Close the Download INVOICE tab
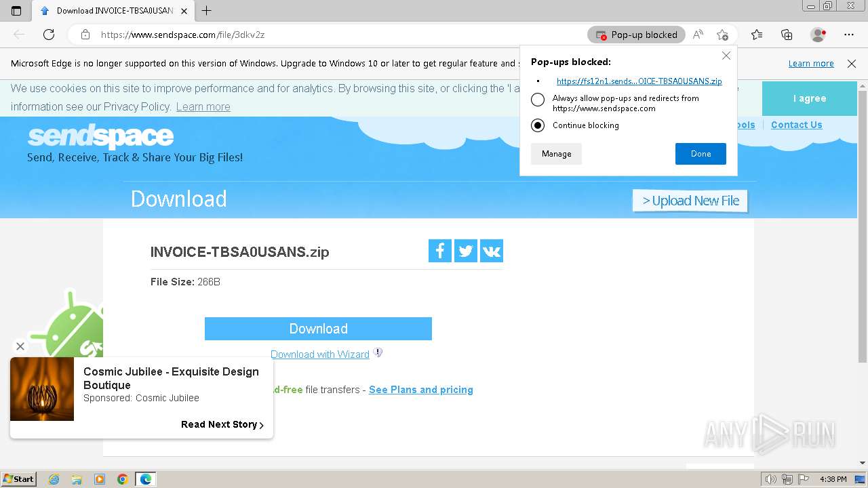 (x=184, y=11)
